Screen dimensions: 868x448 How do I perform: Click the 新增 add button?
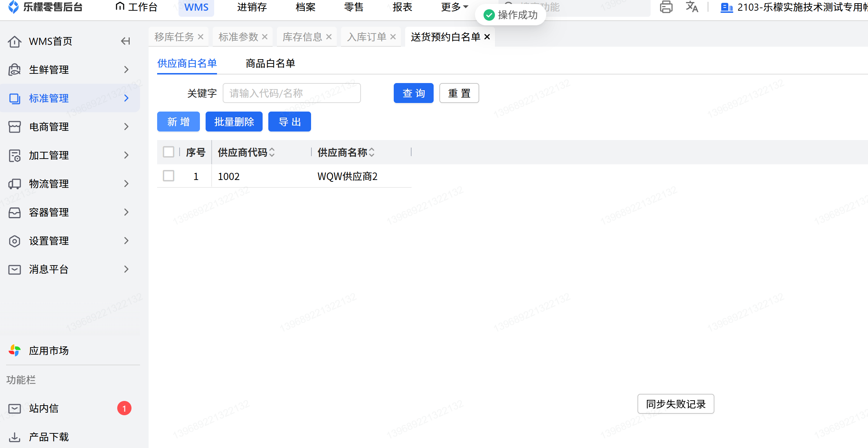[x=179, y=122]
